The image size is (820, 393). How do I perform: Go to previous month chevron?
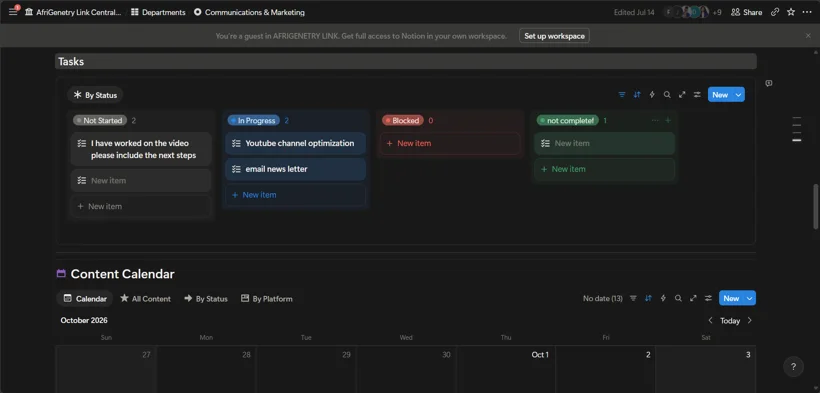(710, 320)
